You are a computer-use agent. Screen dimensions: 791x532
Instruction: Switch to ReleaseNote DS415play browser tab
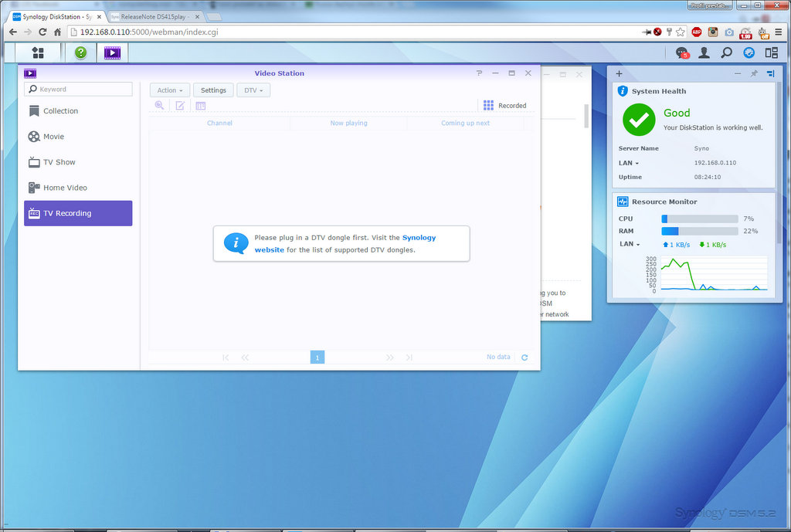point(154,17)
